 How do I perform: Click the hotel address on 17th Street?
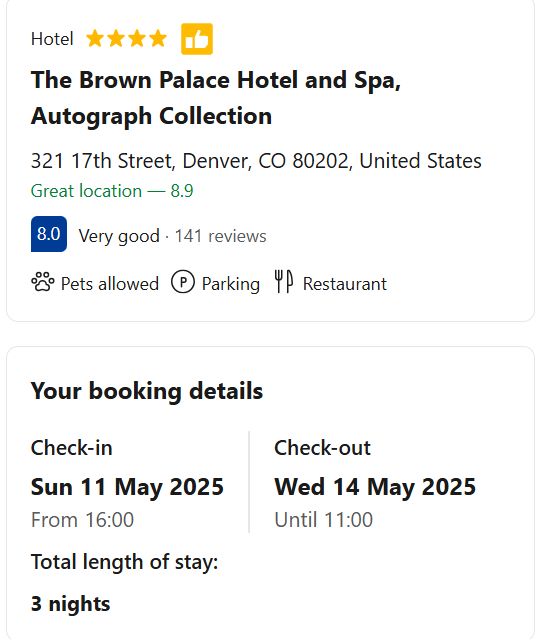[256, 161]
